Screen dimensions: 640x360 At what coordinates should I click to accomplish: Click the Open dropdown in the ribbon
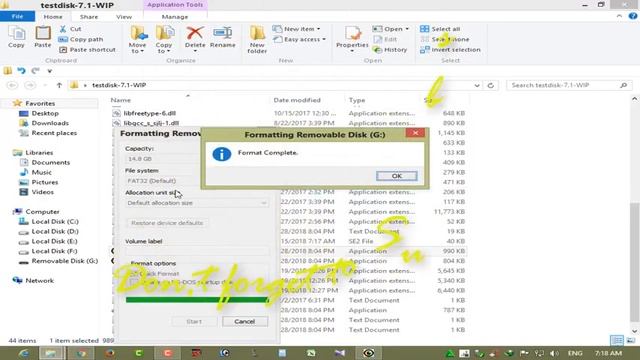click(391, 29)
